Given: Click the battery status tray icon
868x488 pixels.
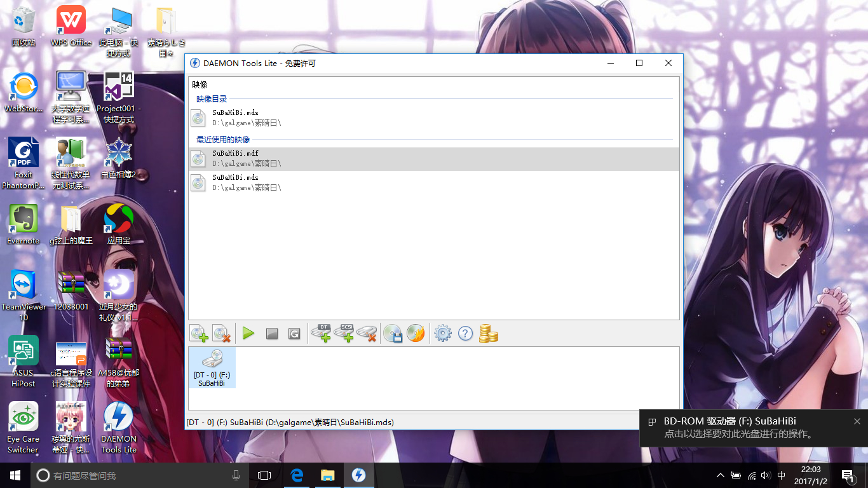Looking at the screenshot, I should tap(736, 475).
